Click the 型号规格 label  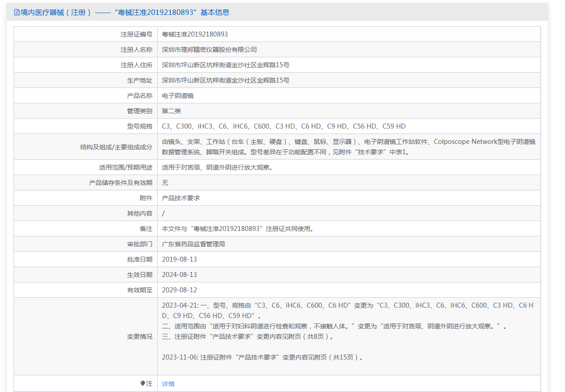140,126
